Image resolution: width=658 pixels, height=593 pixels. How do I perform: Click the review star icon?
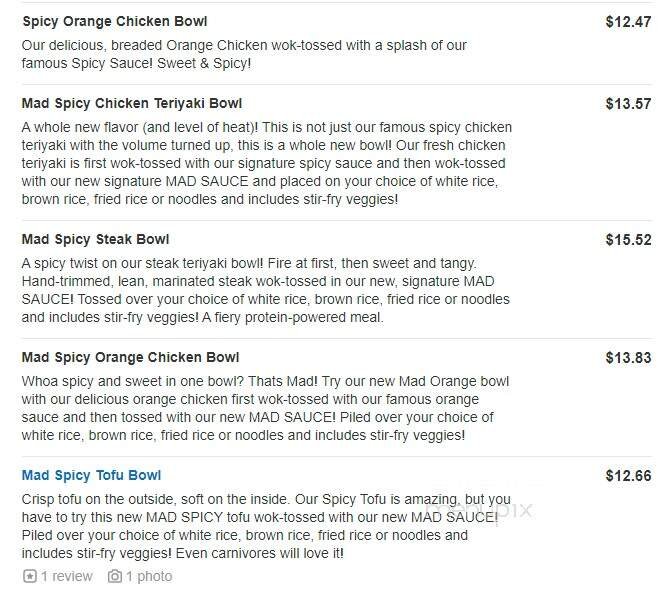pos(29,577)
